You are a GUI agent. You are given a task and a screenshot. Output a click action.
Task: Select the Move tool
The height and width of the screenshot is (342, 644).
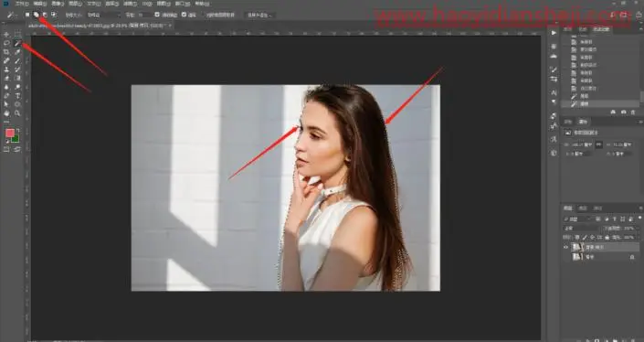tap(6, 34)
